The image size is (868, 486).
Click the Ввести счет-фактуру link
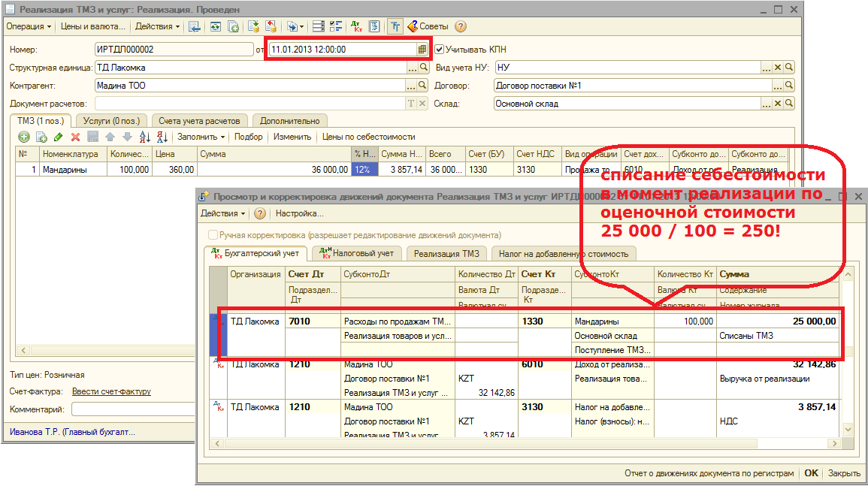click(111, 391)
